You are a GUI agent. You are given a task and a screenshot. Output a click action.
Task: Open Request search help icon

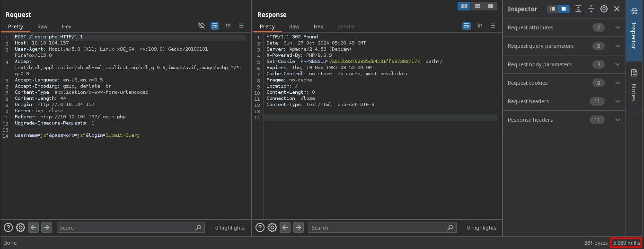(8, 228)
